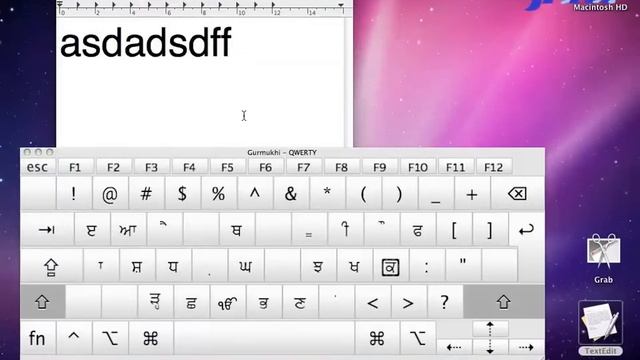Click the tab key with arrow symbol
Image resolution: width=640 pixels, height=360 pixels.
(47, 230)
